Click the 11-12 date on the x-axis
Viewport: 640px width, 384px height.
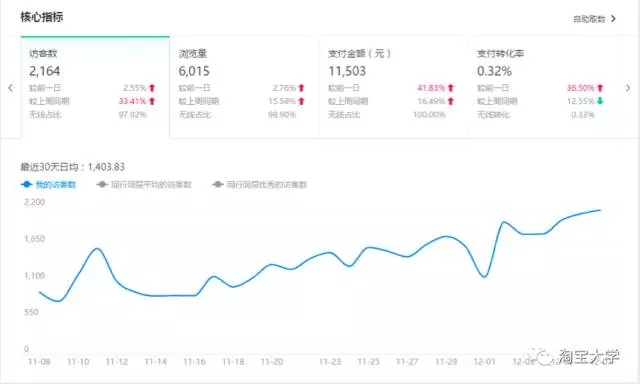coord(117,362)
